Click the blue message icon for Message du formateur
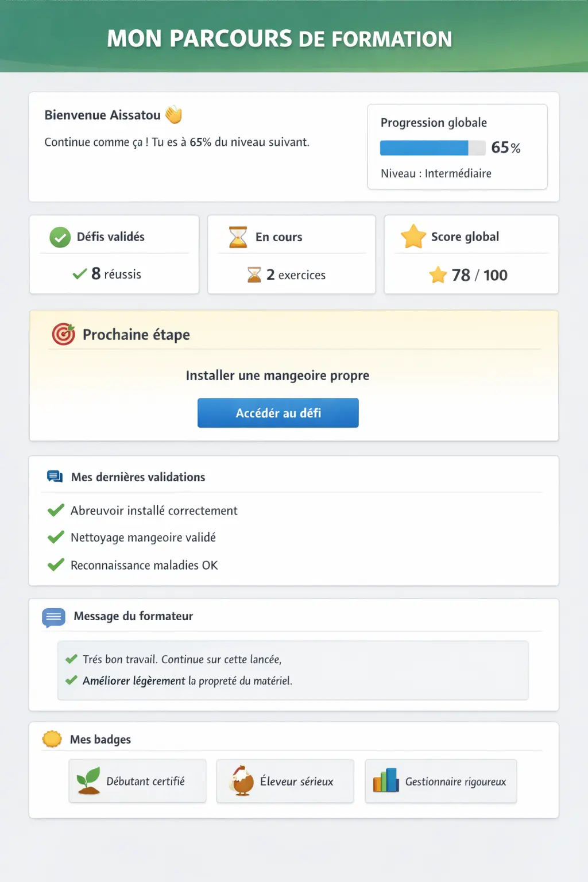Screen dimensions: 588x882 (53, 617)
